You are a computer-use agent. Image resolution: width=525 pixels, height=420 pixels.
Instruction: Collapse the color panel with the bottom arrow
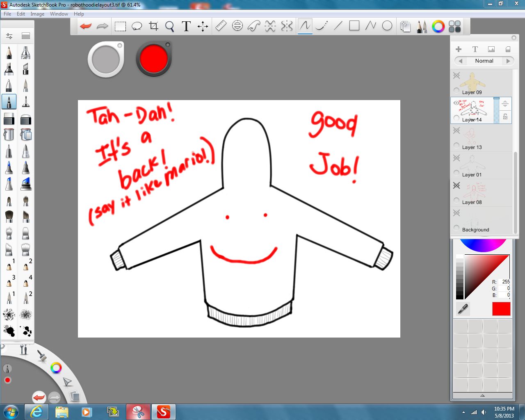click(x=482, y=396)
